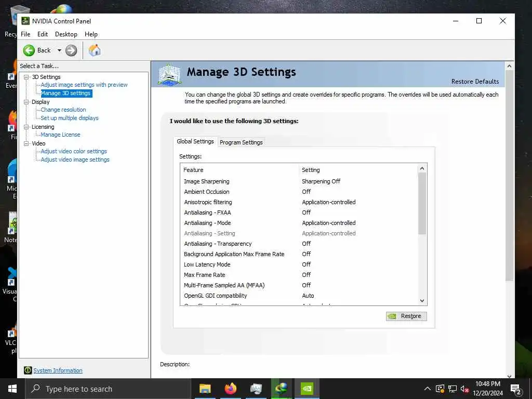This screenshot has height=399, width=532.
Task: Select the Low Latency Mode row
Action: 300,264
